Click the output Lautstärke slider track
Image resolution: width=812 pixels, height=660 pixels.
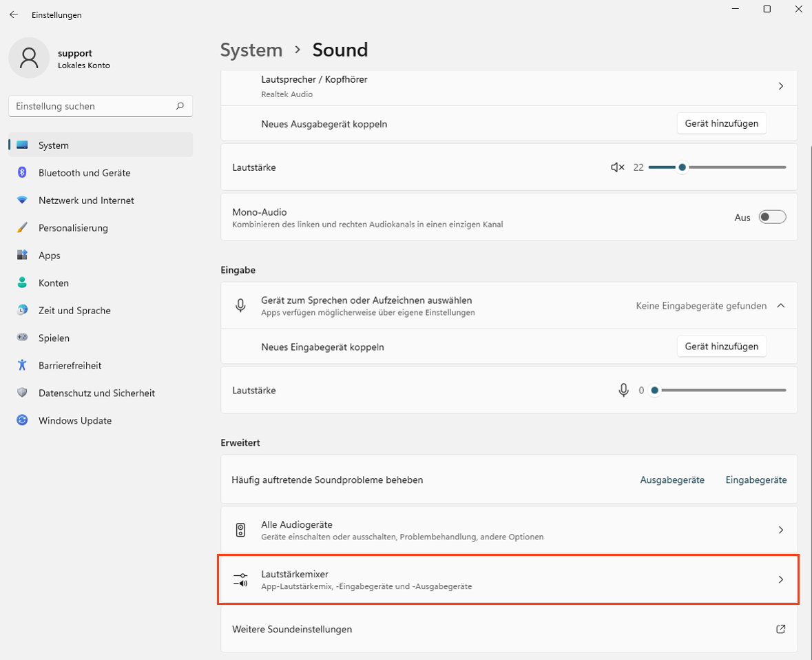point(736,167)
